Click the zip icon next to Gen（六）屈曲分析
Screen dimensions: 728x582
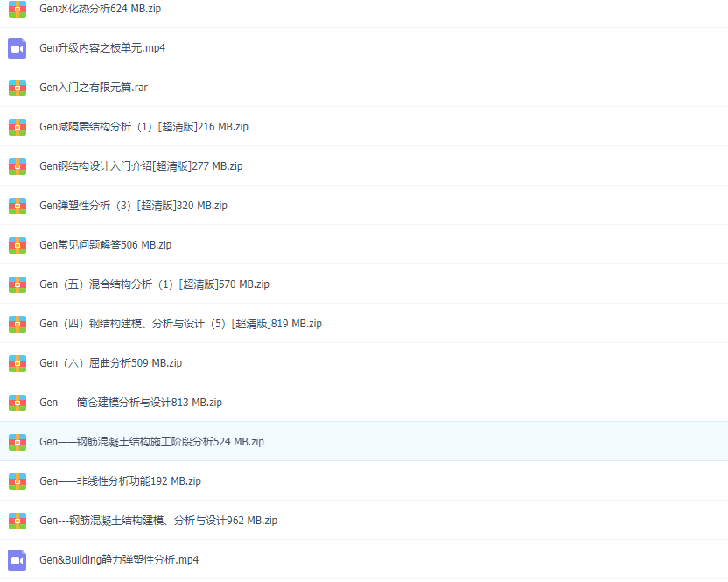17,363
